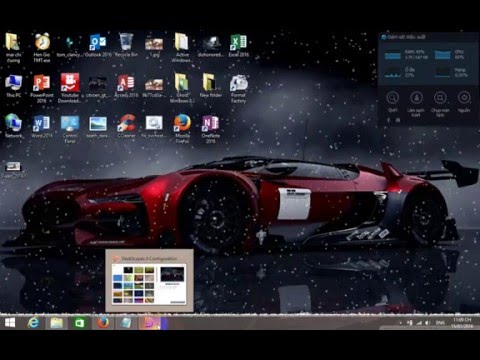Click the network signal tray icon
Image resolution: width=480 pixels, height=360 pixels.
(419, 323)
